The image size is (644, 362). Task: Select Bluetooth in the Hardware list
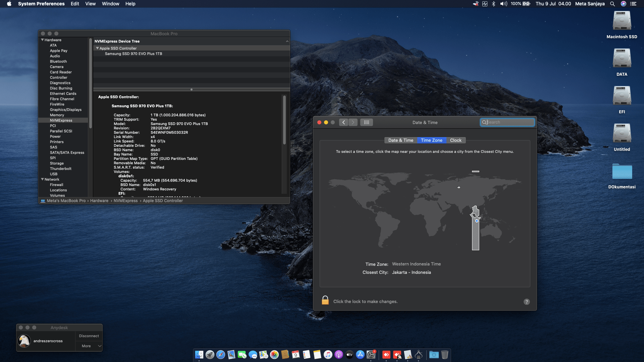pos(58,61)
